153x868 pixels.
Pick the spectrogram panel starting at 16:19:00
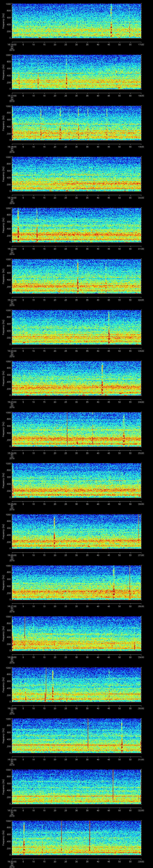[x=77, y=174]
